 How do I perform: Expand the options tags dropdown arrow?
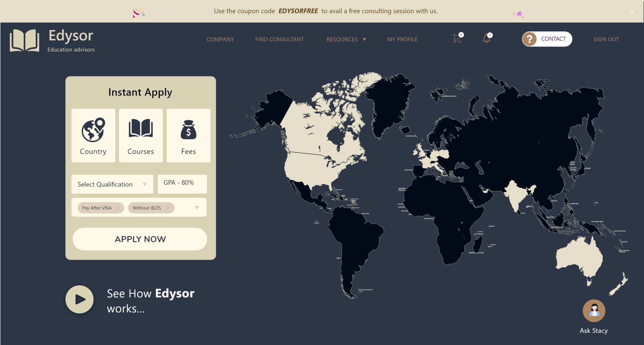tap(197, 208)
